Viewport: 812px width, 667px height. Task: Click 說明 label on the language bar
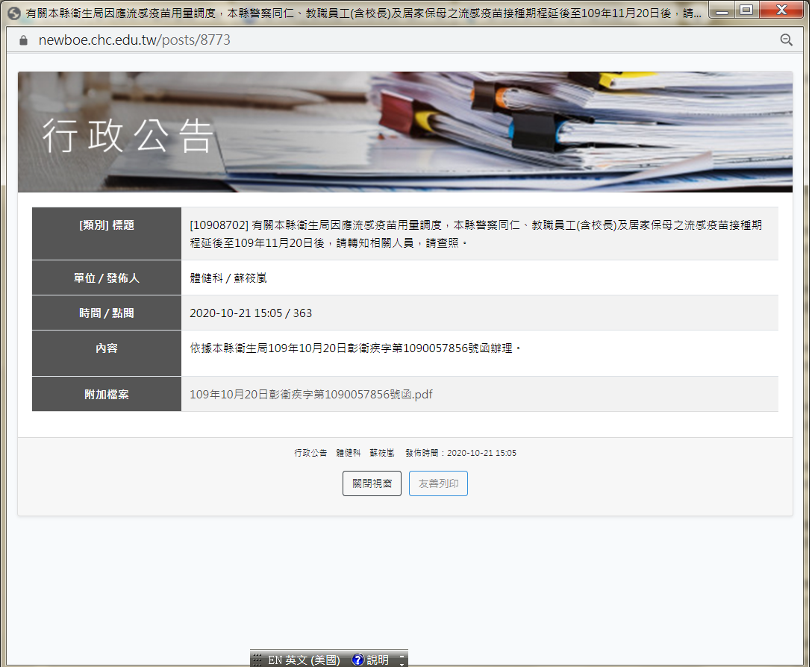[x=378, y=660]
